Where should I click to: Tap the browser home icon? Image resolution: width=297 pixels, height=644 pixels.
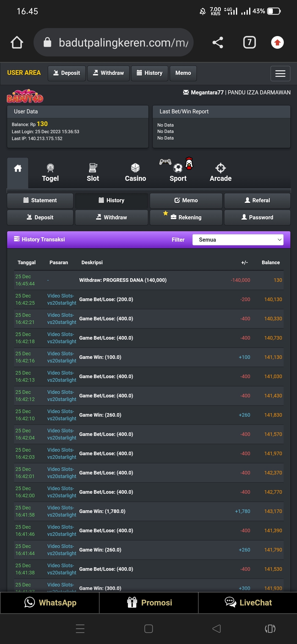point(17,42)
